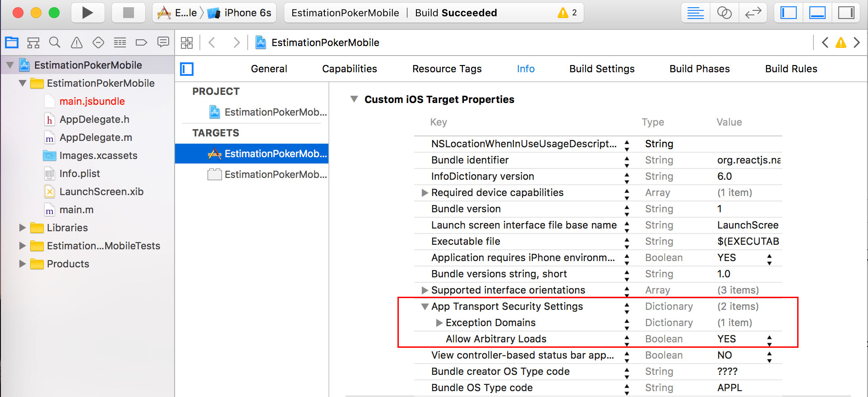Toggle the Utilities panel

pyautogui.click(x=846, y=13)
